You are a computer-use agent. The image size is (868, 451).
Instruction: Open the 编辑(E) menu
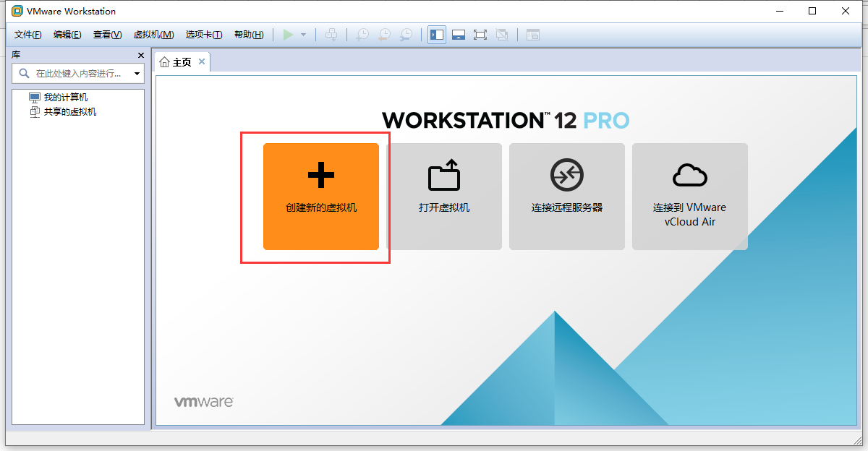click(67, 35)
